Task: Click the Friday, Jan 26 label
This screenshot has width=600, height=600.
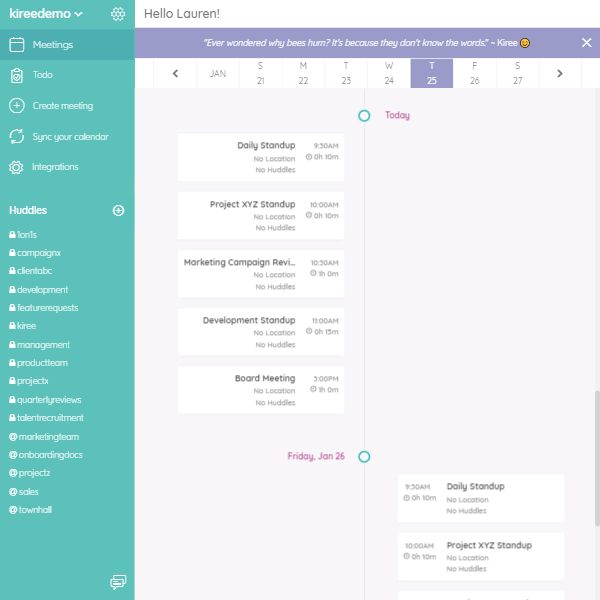Action: coord(316,456)
